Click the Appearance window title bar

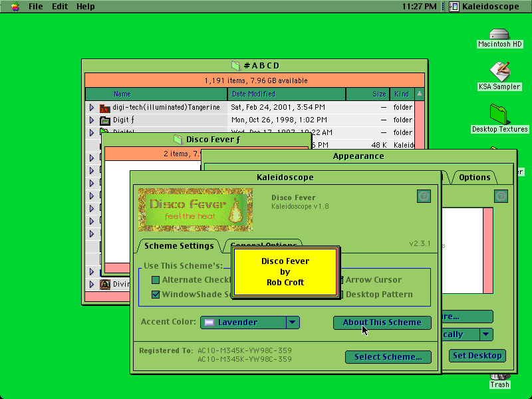[x=358, y=156]
